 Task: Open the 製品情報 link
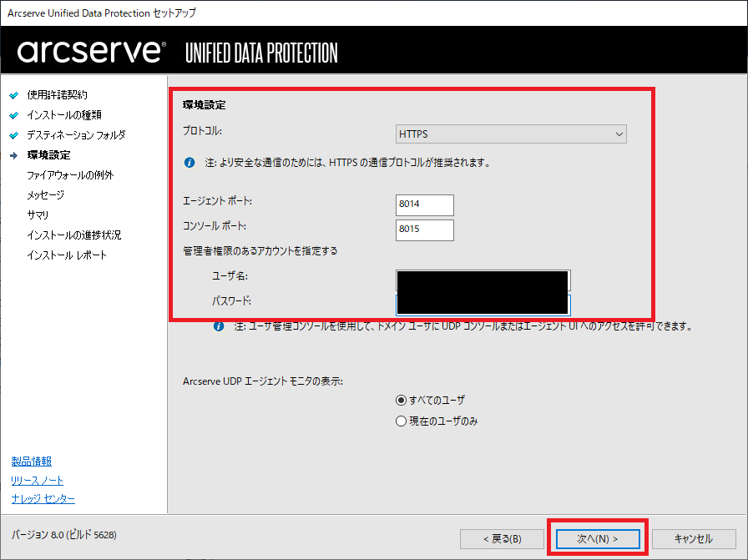(x=32, y=462)
